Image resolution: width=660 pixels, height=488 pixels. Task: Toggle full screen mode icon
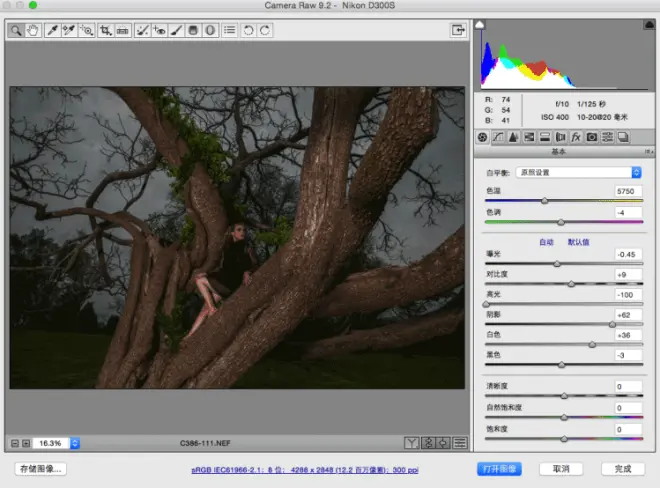click(458, 30)
